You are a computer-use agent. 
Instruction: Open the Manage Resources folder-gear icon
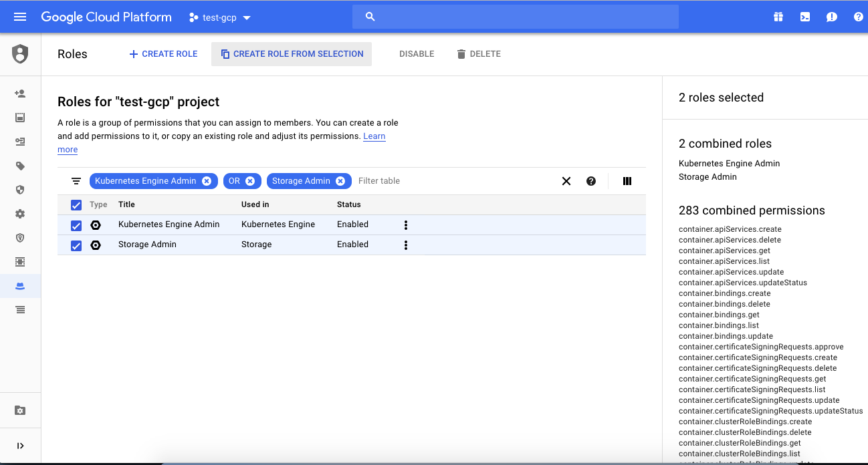(20, 410)
